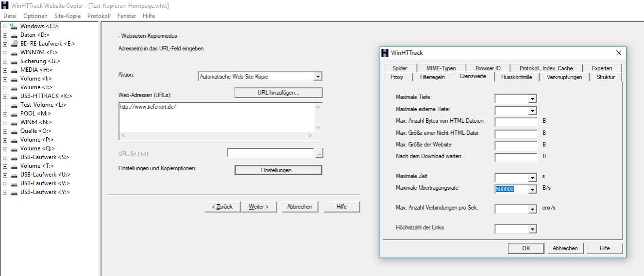This screenshot has height=276, width=644.
Task: Click the Nach dem Download warten field
Action: (x=516, y=157)
